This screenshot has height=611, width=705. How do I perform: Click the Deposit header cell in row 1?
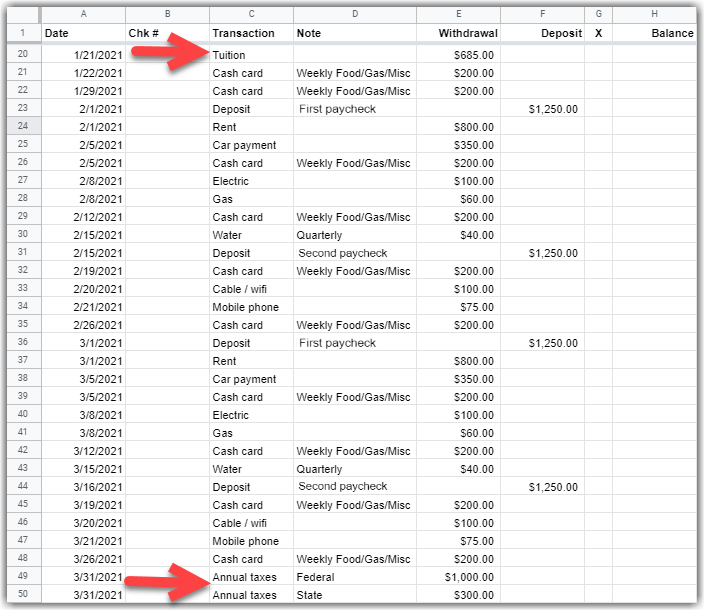543,33
